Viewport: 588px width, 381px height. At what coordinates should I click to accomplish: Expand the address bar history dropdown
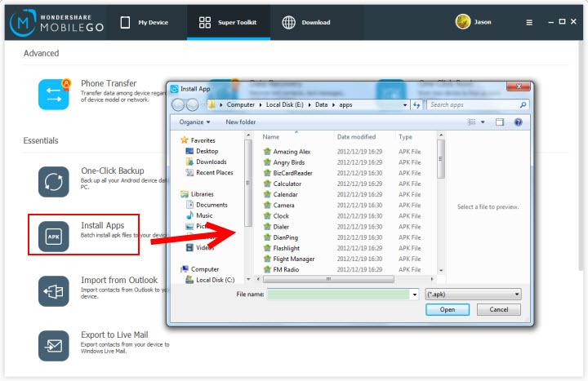[405, 105]
